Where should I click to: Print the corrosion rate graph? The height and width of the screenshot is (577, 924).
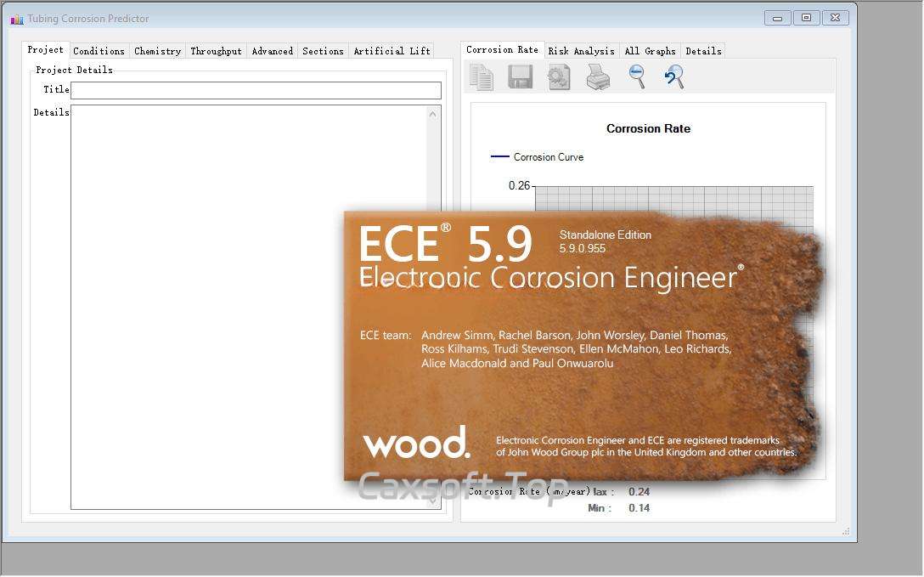click(598, 78)
